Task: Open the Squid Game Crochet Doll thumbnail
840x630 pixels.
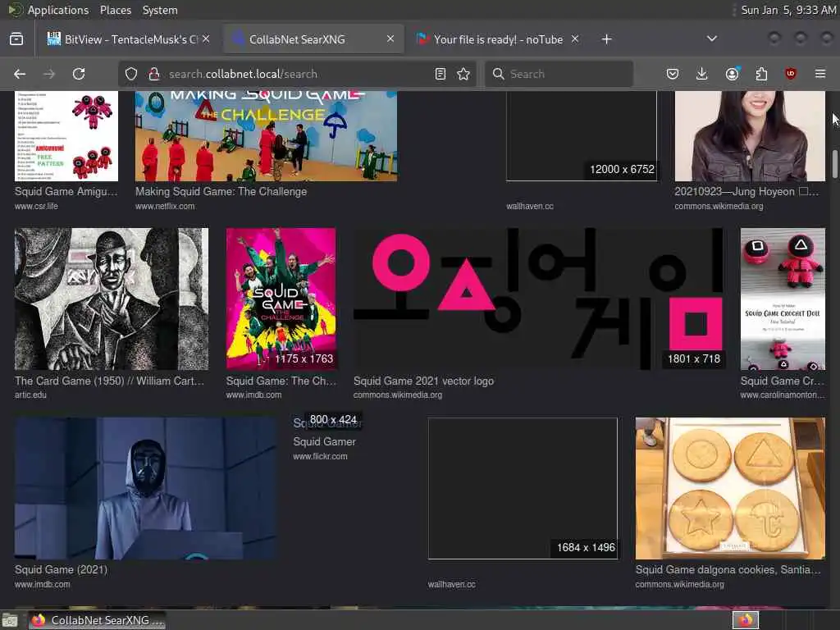Action: pyautogui.click(x=783, y=299)
